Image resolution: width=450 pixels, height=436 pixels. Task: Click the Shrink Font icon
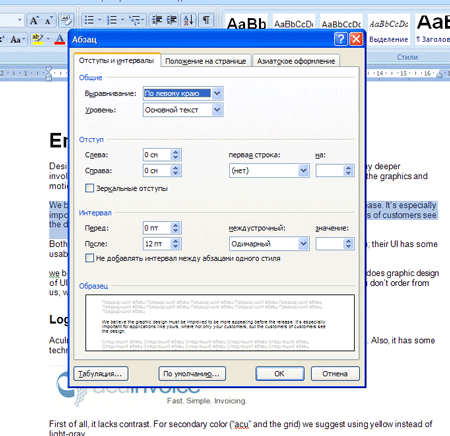point(49,21)
